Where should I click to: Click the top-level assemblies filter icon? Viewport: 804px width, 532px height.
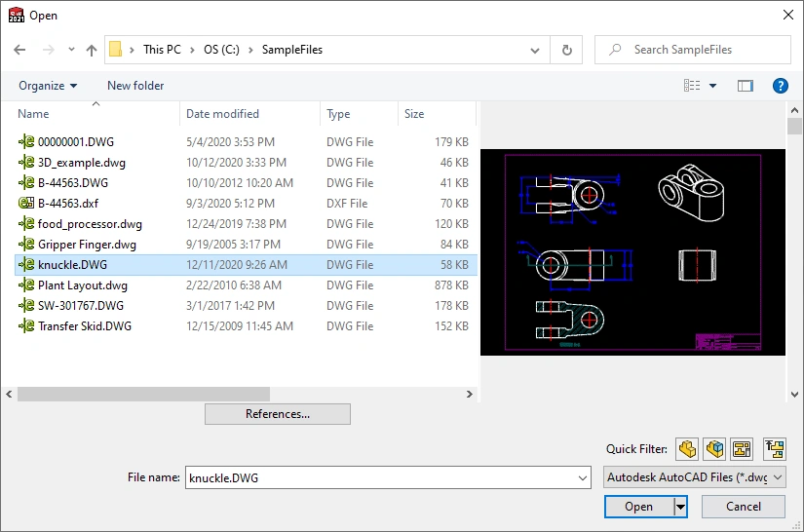[775, 449]
